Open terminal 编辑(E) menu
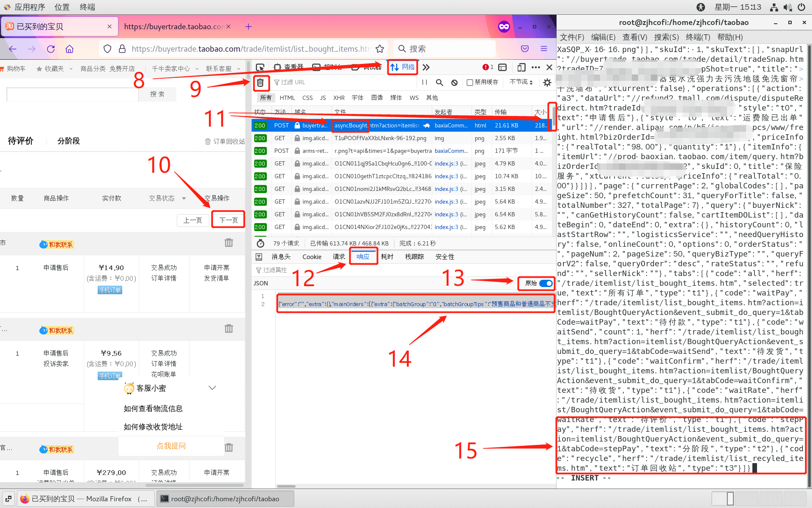The image size is (812, 508). (x=603, y=37)
